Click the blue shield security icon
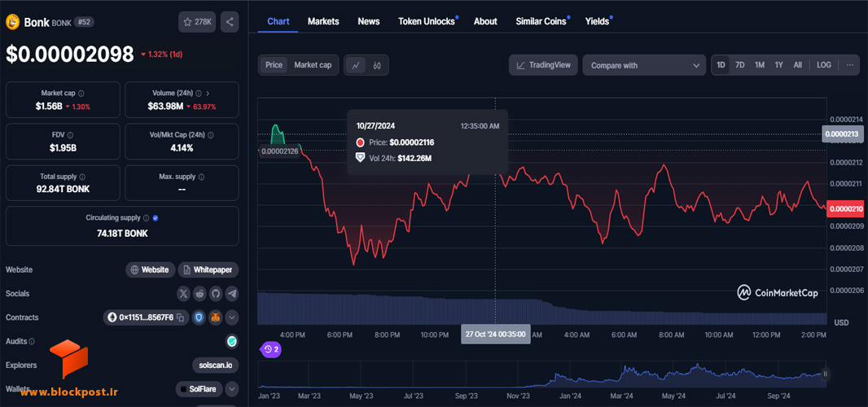The image size is (868, 407). pyautogui.click(x=199, y=317)
